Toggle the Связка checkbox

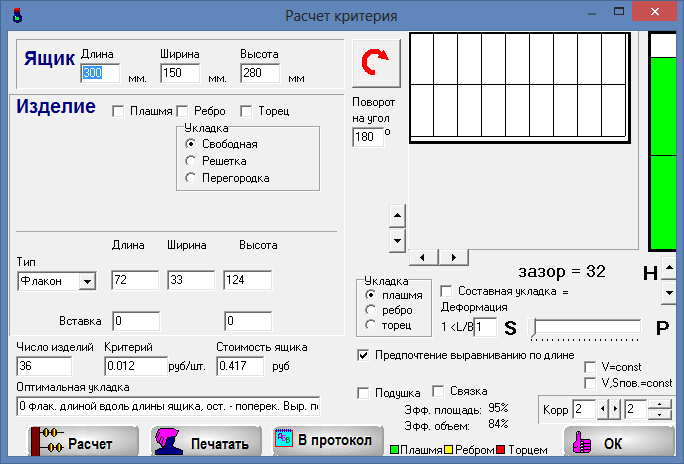(x=438, y=391)
